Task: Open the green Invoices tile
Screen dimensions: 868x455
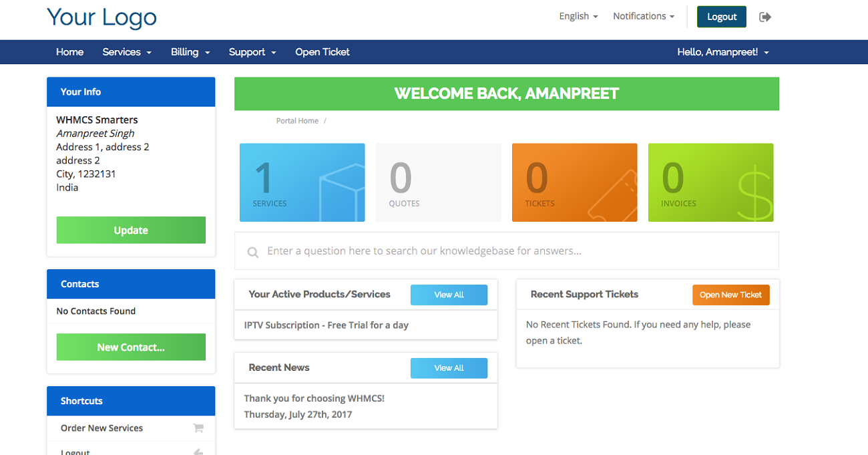Action: tap(710, 182)
